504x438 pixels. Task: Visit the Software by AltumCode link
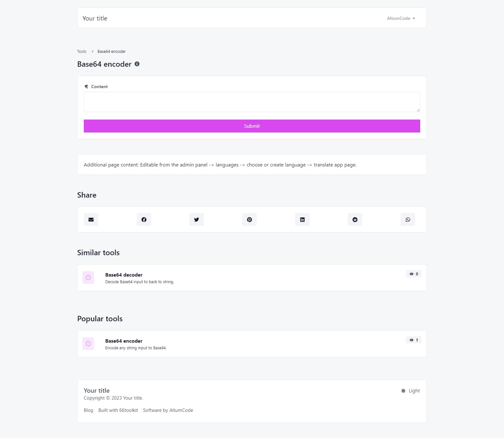[168, 410]
